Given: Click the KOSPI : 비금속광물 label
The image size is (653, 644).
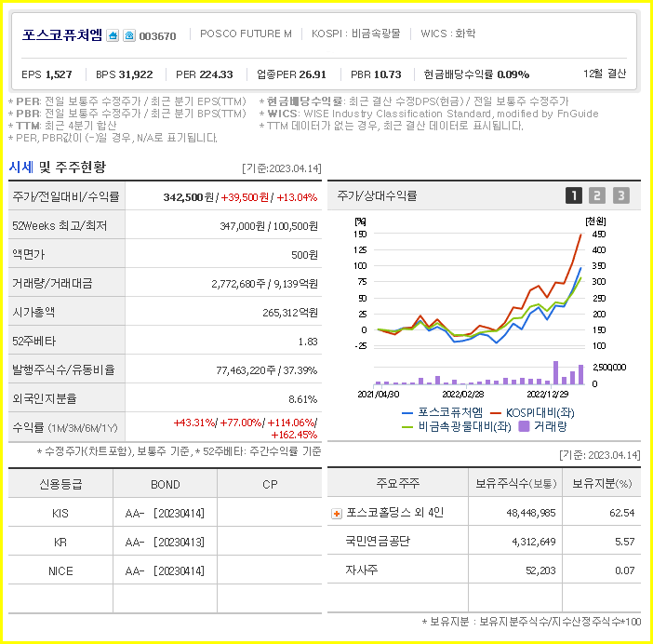Looking at the screenshot, I should [355, 34].
